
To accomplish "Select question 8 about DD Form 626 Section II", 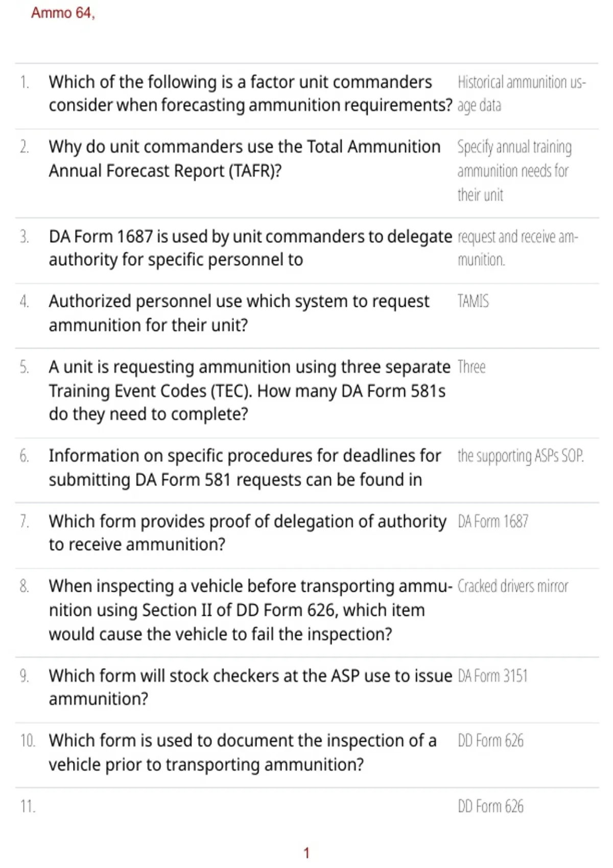I will click(250, 610).
